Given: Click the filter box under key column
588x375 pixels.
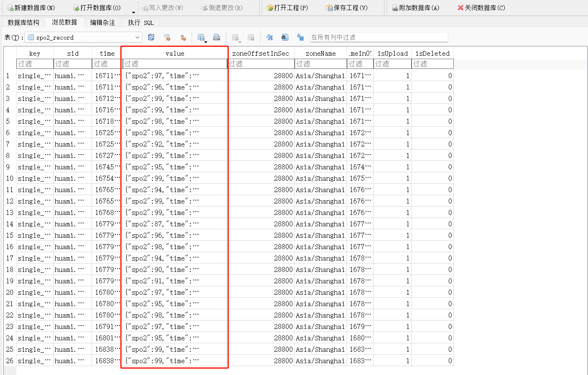Looking at the screenshot, I should (35, 64).
